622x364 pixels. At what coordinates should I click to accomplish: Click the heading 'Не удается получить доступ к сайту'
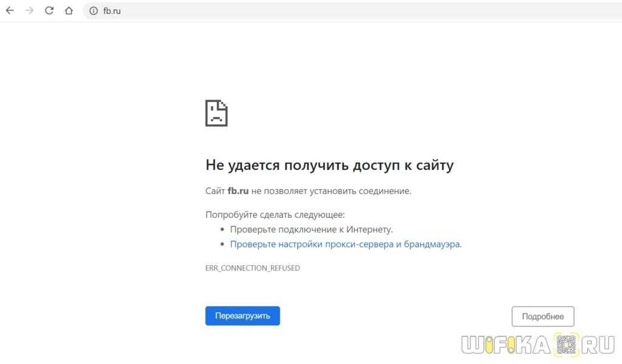pyautogui.click(x=329, y=165)
